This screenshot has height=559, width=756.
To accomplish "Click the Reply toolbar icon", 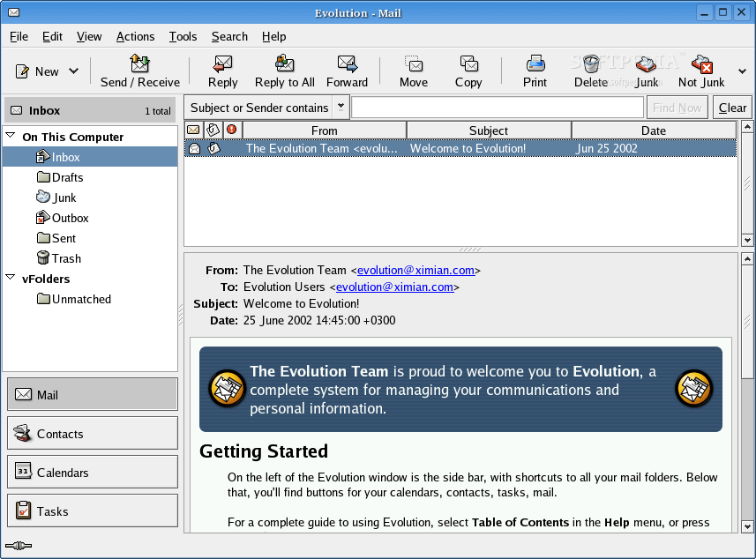I will 222,63.
